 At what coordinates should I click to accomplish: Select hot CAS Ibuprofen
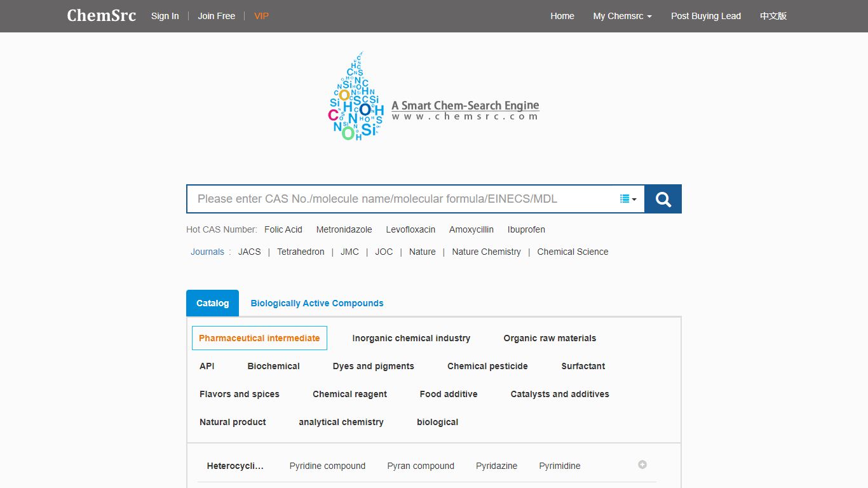coord(526,229)
